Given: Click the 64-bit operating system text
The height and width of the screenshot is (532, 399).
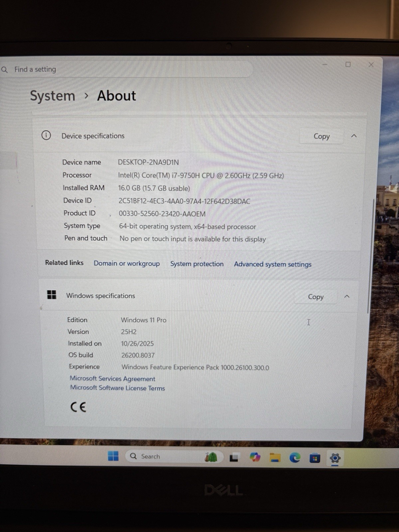Looking at the screenshot, I should [188, 226].
